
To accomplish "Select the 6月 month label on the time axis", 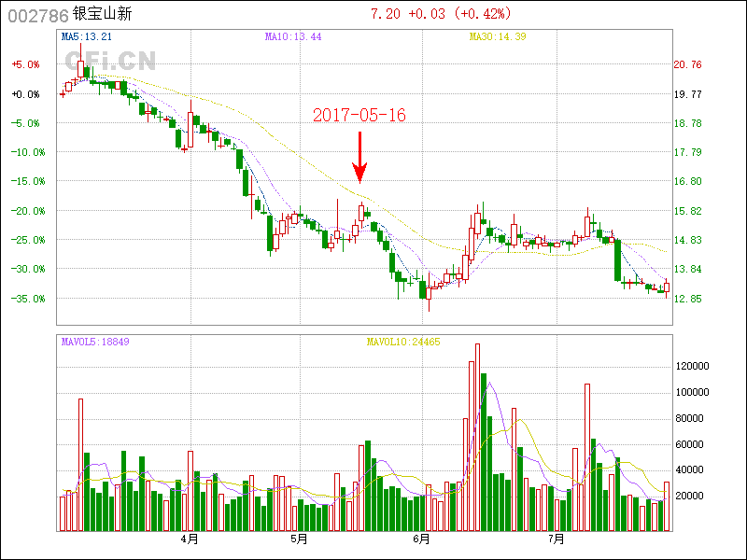I will (421, 539).
